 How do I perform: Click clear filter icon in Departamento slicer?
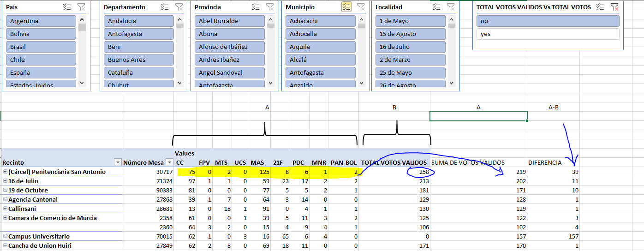pyautogui.click(x=179, y=7)
